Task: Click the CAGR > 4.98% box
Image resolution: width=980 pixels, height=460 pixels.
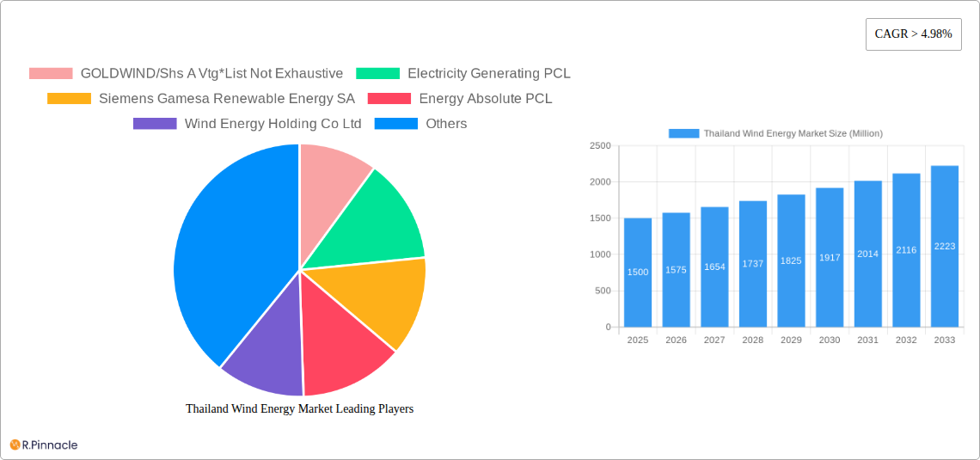Action: pos(913,34)
